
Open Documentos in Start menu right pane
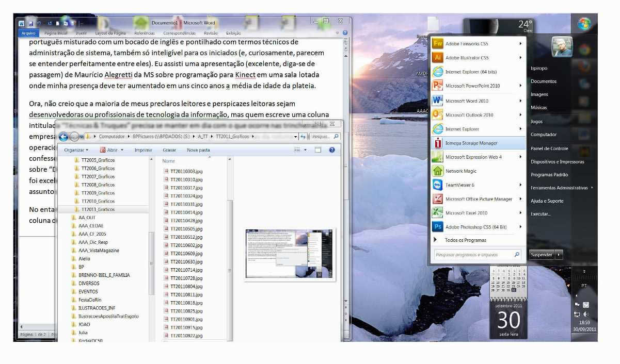(544, 81)
